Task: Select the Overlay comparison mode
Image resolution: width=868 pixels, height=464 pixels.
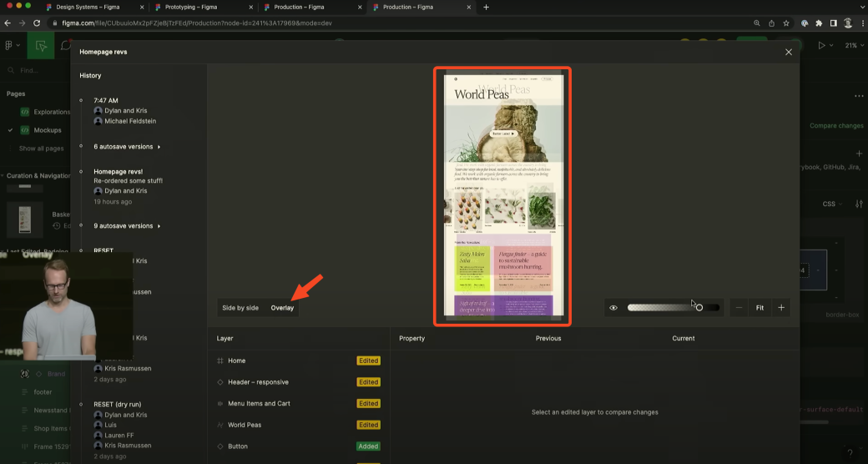Action: 282,308
